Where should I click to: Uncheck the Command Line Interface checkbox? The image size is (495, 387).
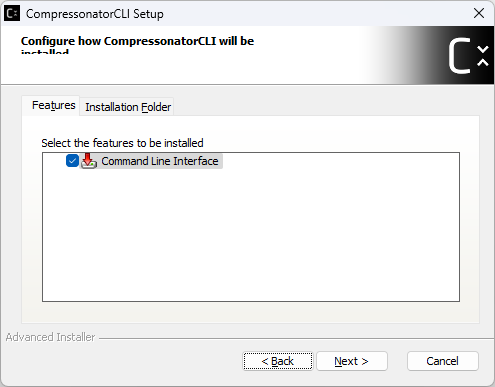coord(72,161)
